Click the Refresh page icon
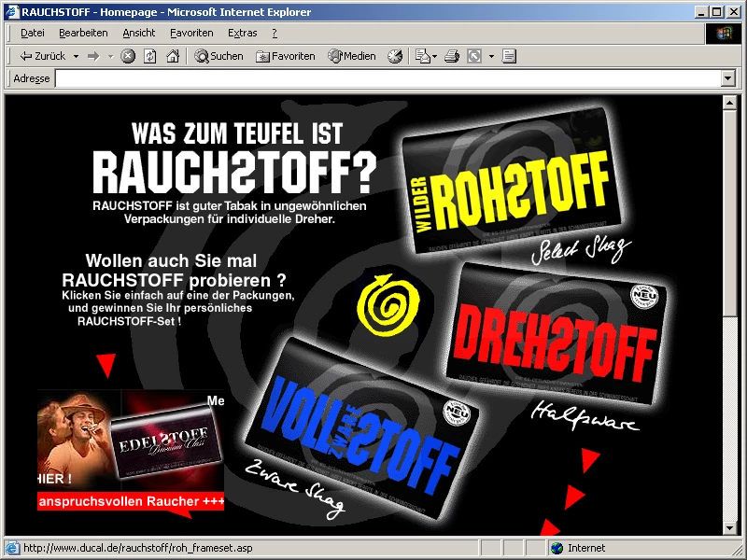The image size is (747, 560). click(x=150, y=56)
